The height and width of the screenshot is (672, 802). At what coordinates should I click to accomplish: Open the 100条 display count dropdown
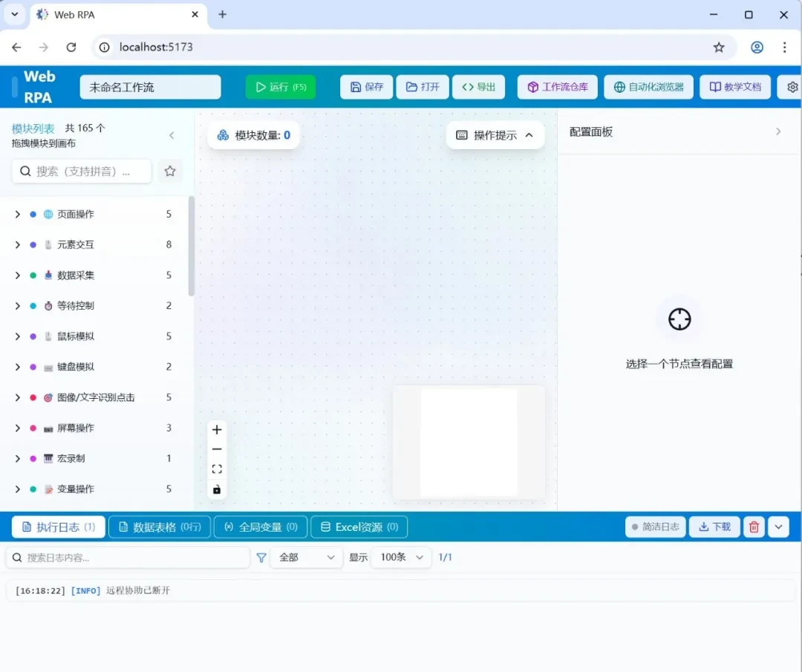(x=401, y=558)
